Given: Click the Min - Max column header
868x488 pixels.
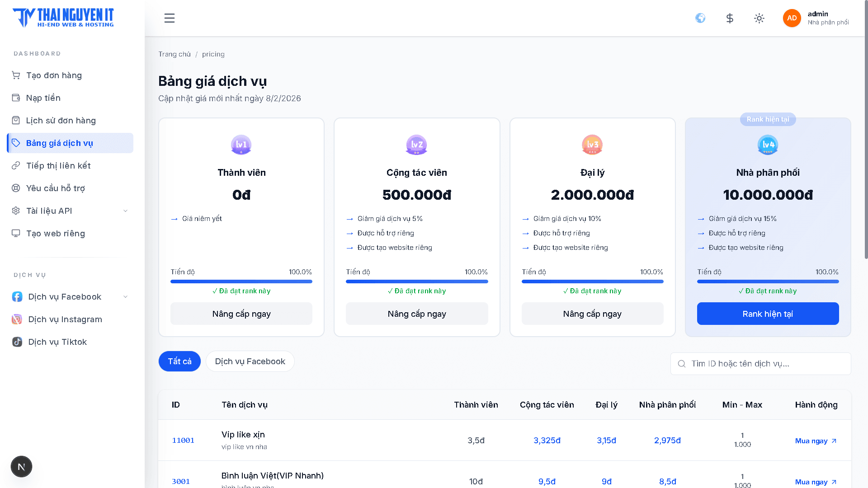Looking at the screenshot, I should [x=742, y=405].
